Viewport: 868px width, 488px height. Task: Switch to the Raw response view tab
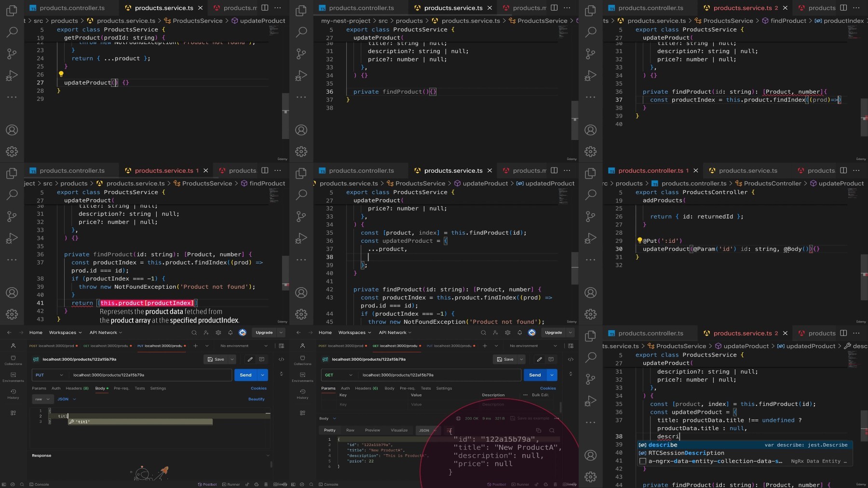pyautogui.click(x=350, y=430)
